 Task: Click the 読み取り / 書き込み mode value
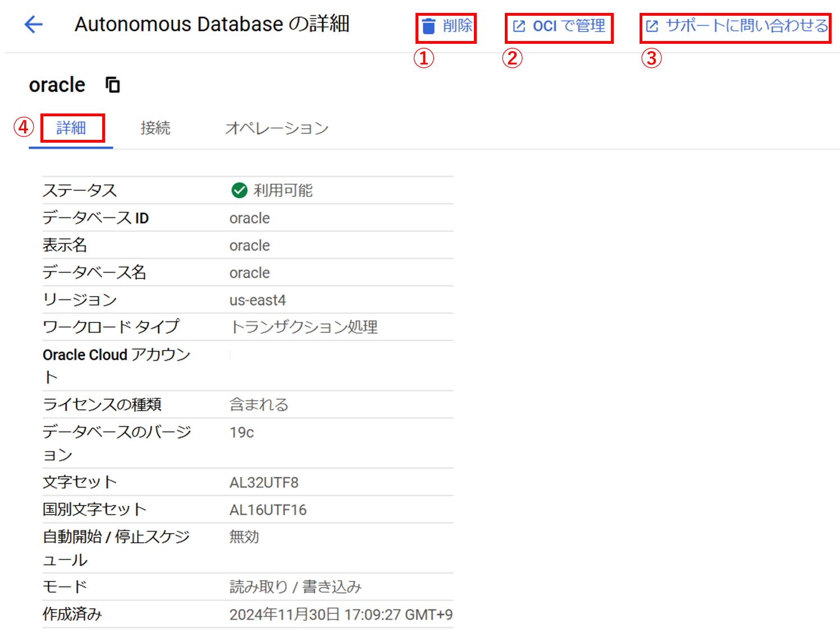click(295, 586)
